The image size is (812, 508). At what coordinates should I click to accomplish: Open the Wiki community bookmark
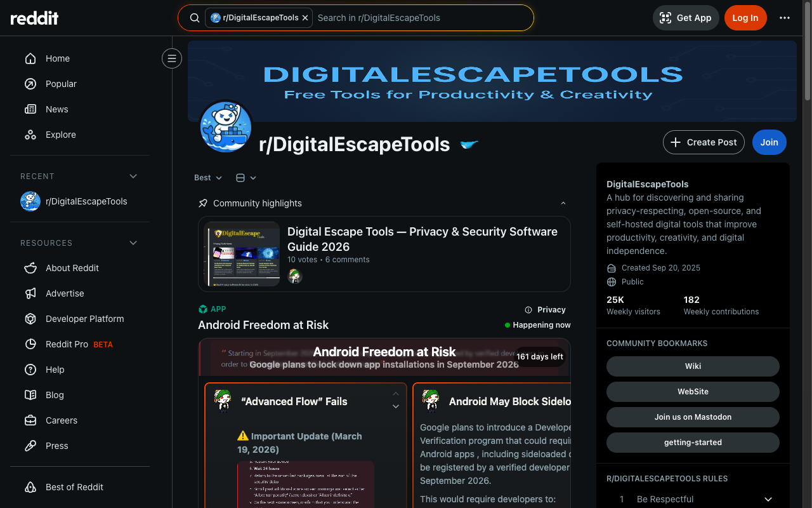pyautogui.click(x=693, y=366)
